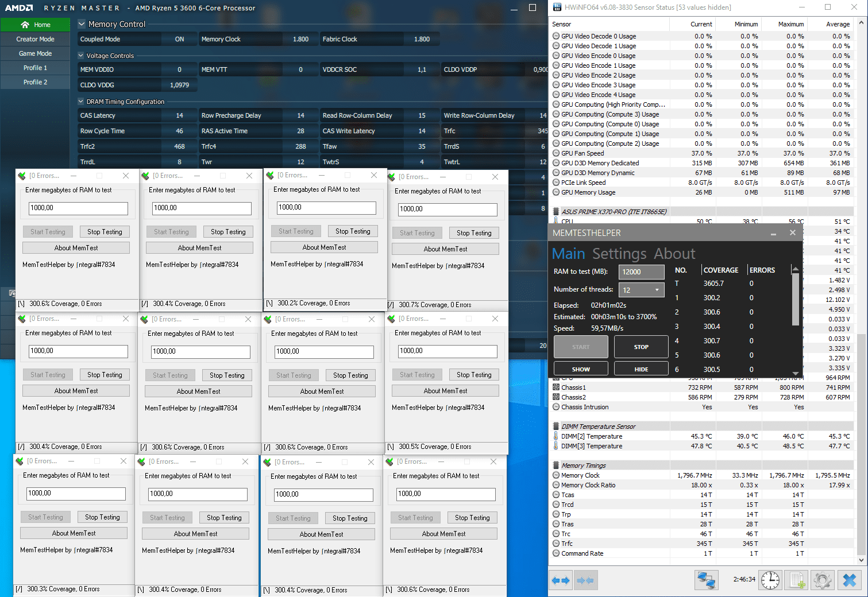
Task: Click the chip icon of Memory Timings group
Action: click(556, 466)
